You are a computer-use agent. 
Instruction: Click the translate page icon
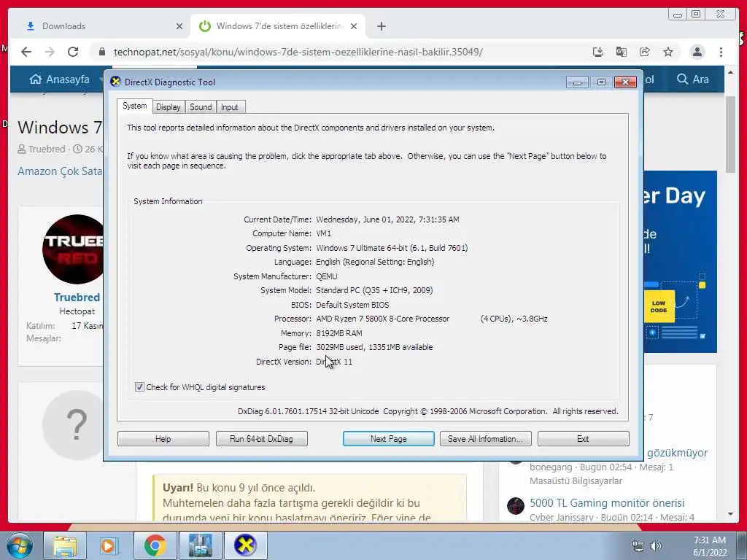(622, 52)
